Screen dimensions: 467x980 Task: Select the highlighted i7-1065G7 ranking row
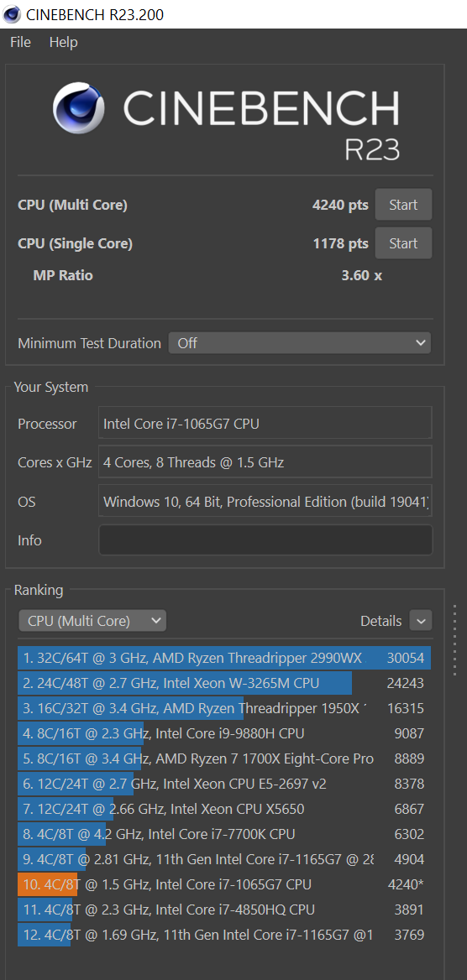click(x=224, y=885)
